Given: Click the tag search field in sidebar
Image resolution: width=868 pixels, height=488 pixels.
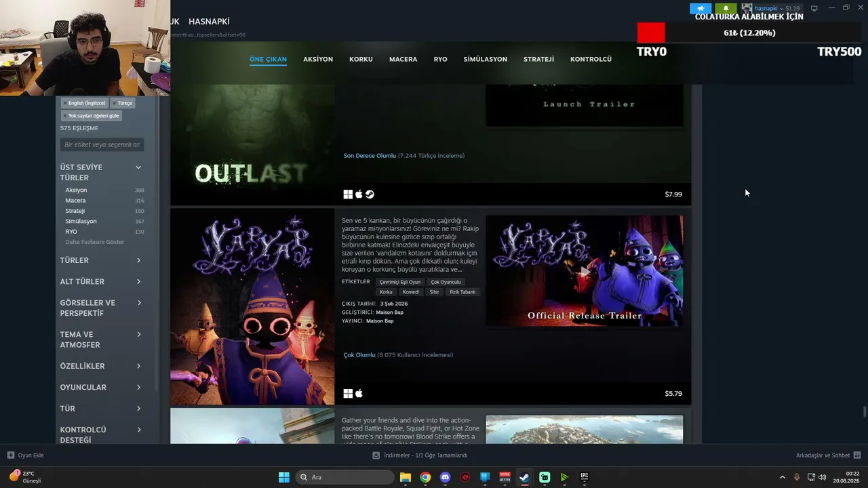Looking at the screenshot, I should point(102,144).
